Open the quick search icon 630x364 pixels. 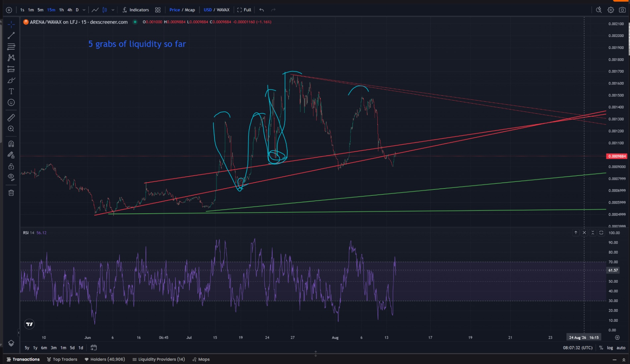[599, 10]
